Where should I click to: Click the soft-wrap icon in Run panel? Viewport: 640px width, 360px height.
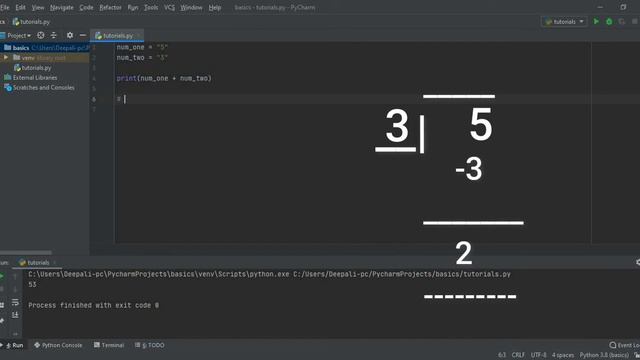15,302
